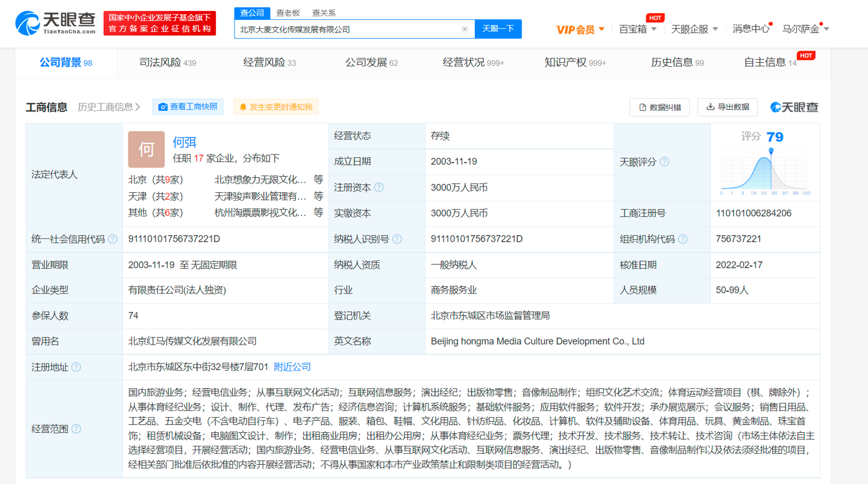Click the camera icon on 查看工商快照
Viewport: 868px width, 484px height.
163,107
